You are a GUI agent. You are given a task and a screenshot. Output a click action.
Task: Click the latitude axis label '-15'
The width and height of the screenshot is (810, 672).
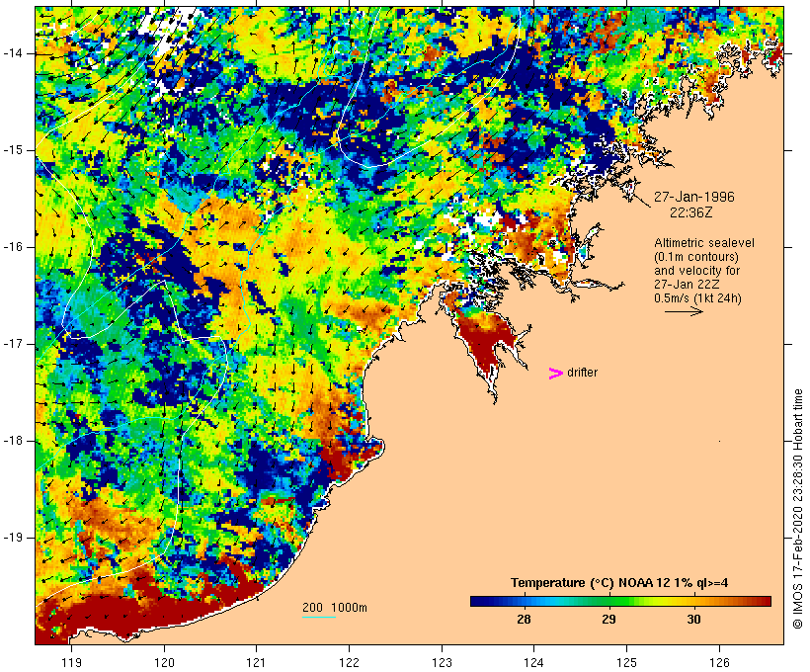point(13,150)
